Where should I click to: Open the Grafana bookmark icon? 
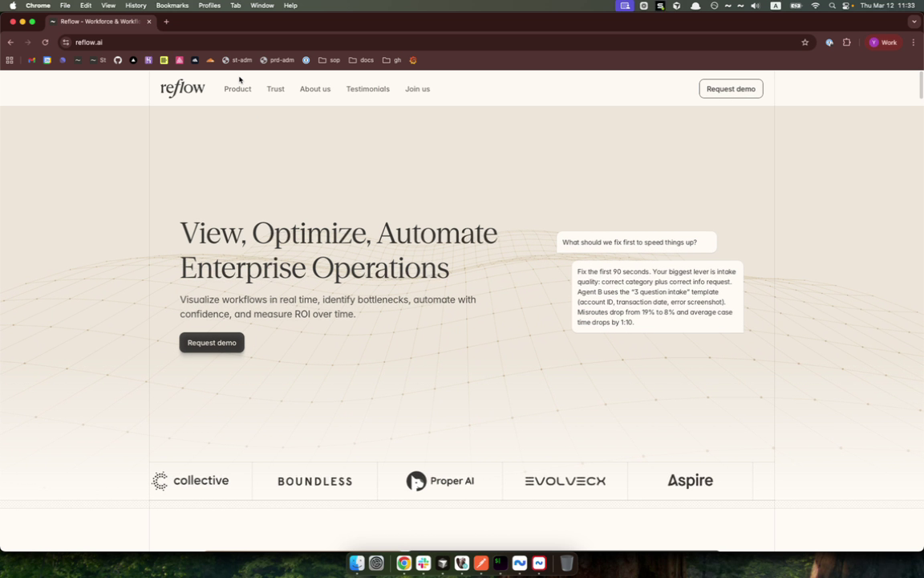pyautogui.click(x=413, y=60)
